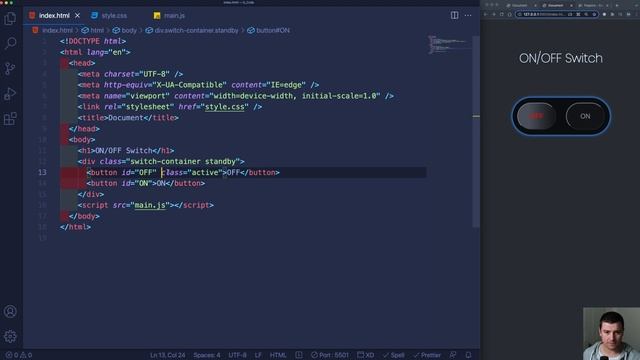Image resolution: width=640 pixels, height=360 pixels.
Task: Click the DOCTYPE html code line
Action: tap(93, 41)
